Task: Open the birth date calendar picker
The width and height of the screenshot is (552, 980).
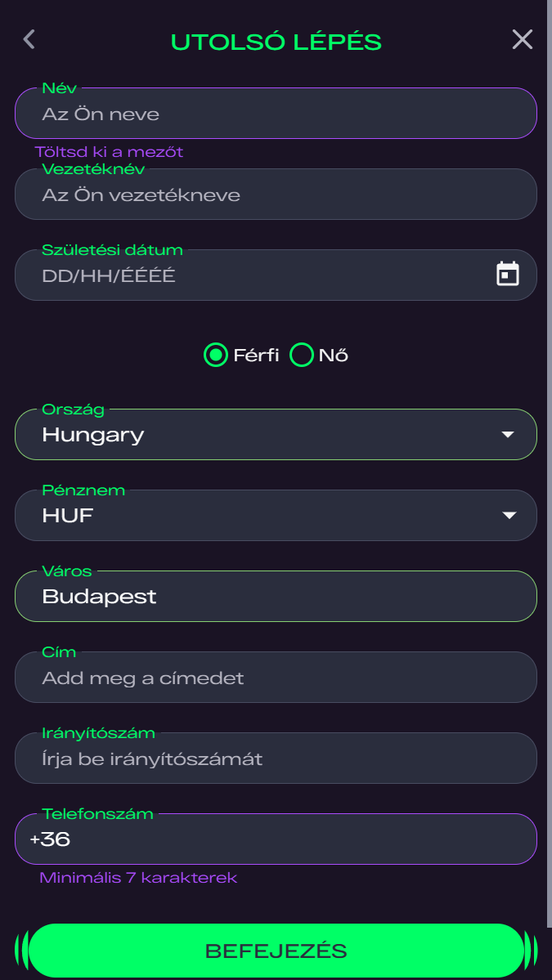Action: coord(508,275)
